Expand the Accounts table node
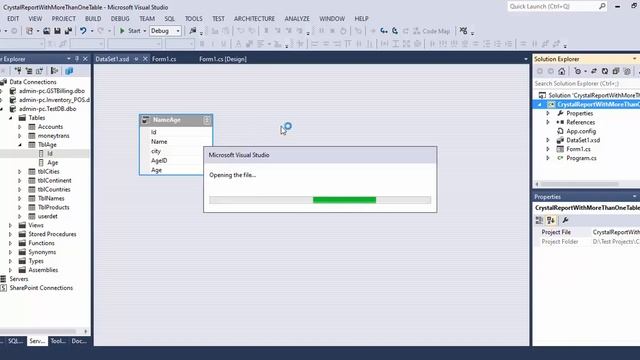Image resolution: width=640 pixels, height=360 pixels. (x=20, y=127)
